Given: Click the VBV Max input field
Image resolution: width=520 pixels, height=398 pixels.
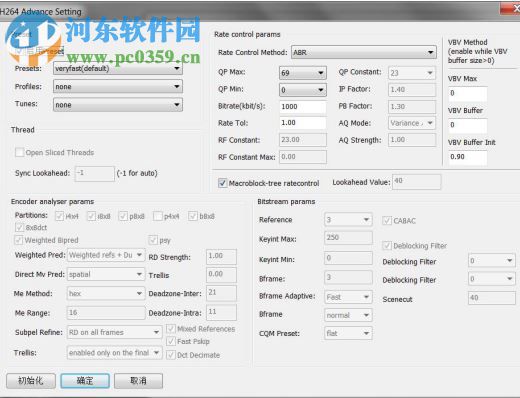Looking at the screenshot, I should [468, 93].
